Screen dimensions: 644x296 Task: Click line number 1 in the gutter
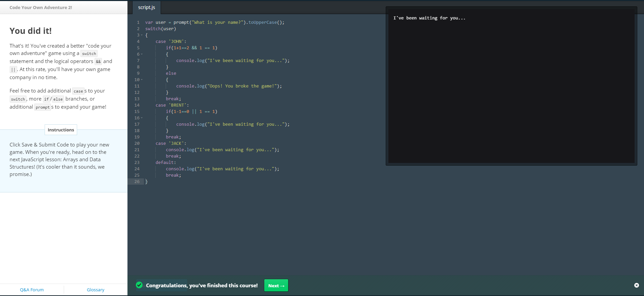pos(138,22)
